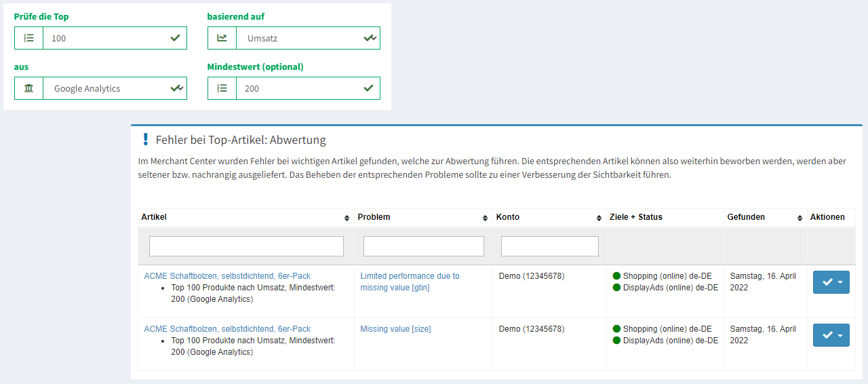Click the numbered list icon beside Top 100
The image size is (868, 384).
(28, 39)
